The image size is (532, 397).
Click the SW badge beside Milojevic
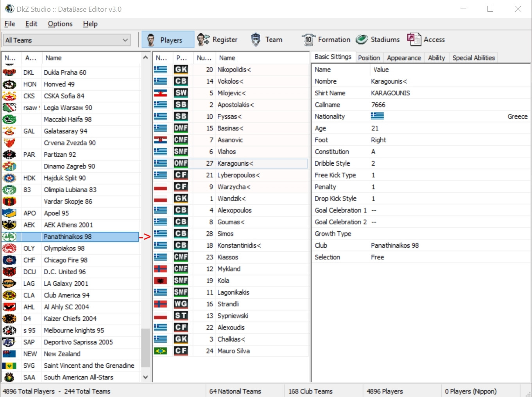click(181, 93)
